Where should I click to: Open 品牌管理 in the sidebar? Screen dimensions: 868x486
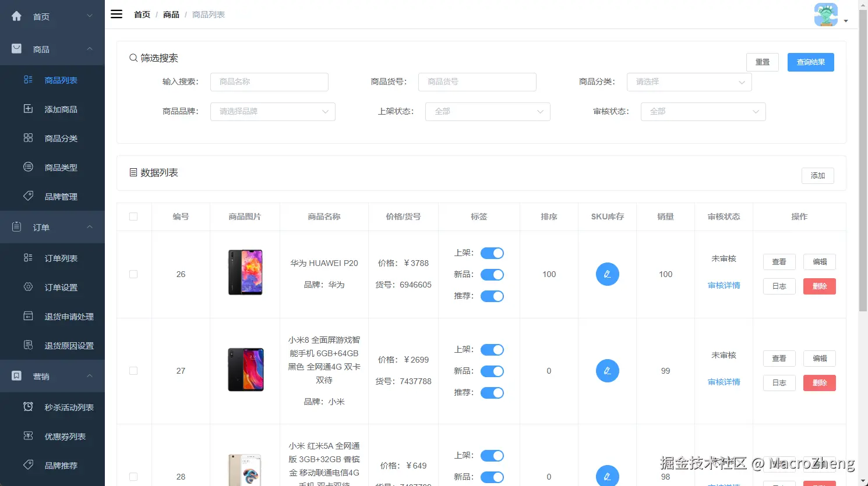[x=52, y=196]
